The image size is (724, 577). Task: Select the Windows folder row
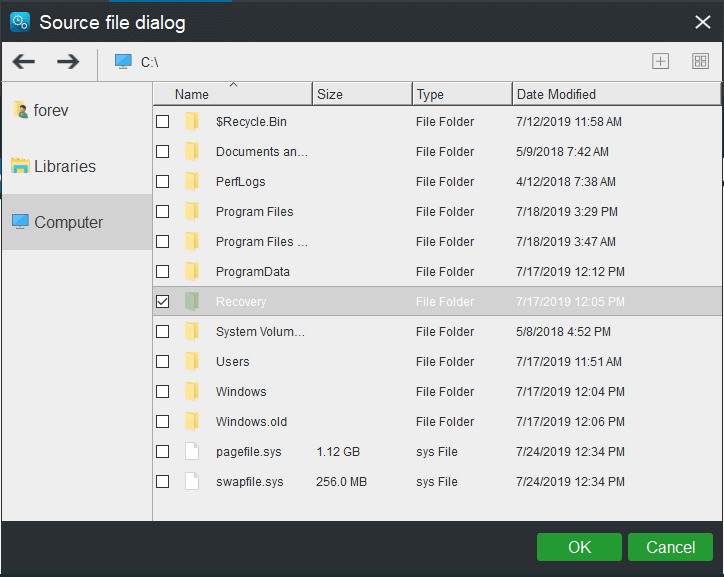tap(241, 392)
